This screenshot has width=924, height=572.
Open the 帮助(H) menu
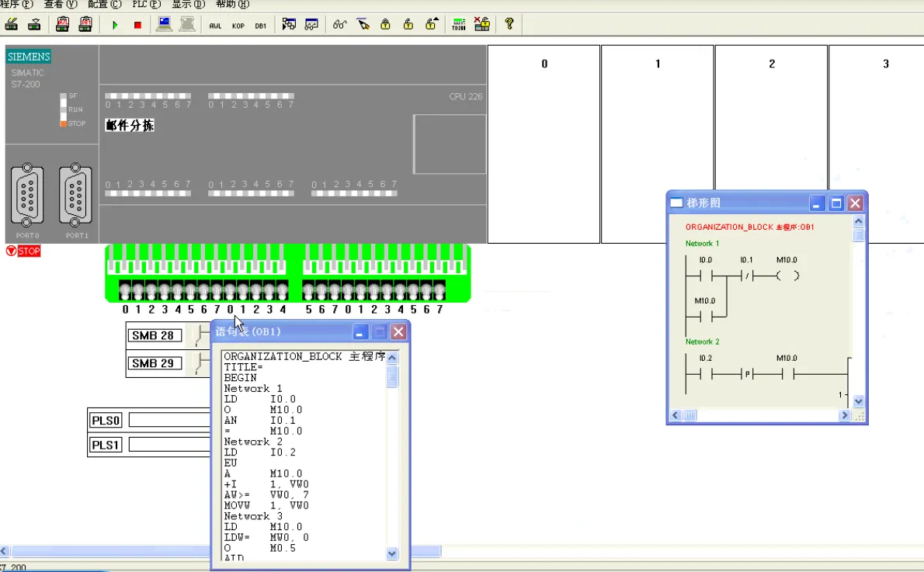[232, 4]
